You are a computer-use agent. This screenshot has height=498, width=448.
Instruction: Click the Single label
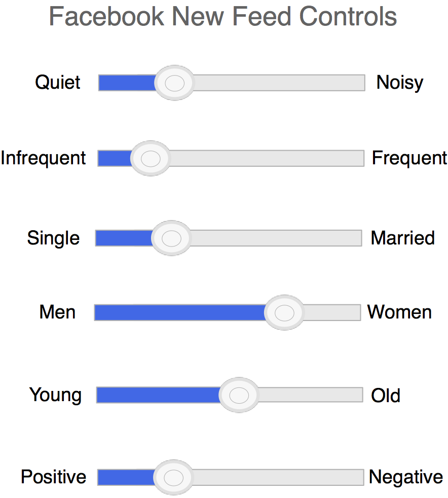point(53,238)
